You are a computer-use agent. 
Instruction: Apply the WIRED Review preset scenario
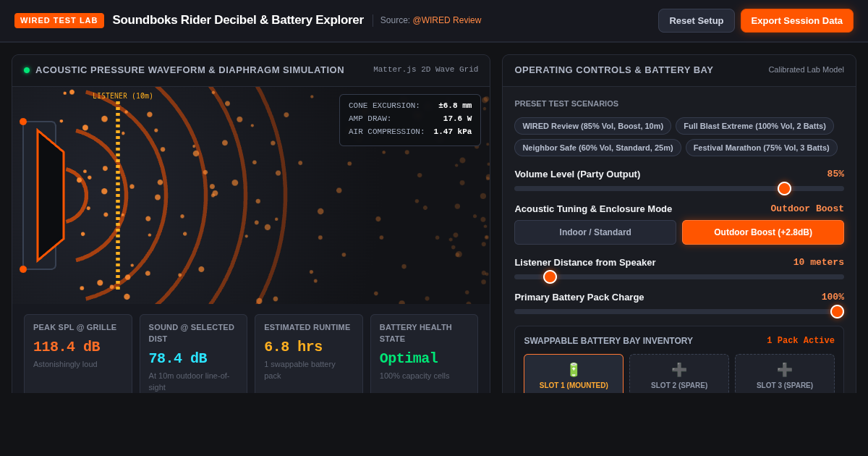point(593,126)
